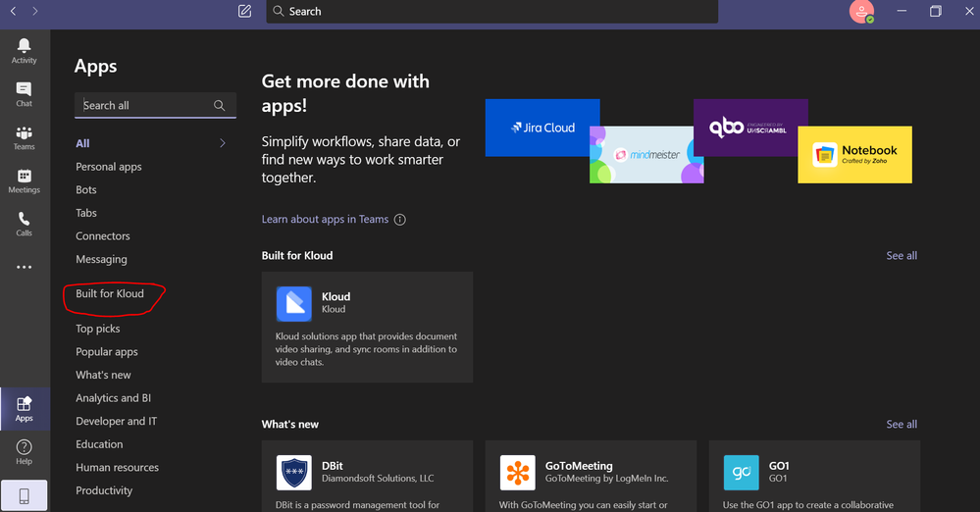Click See all for Built for Kloud
This screenshot has height=512, width=980.
(902, 256)
